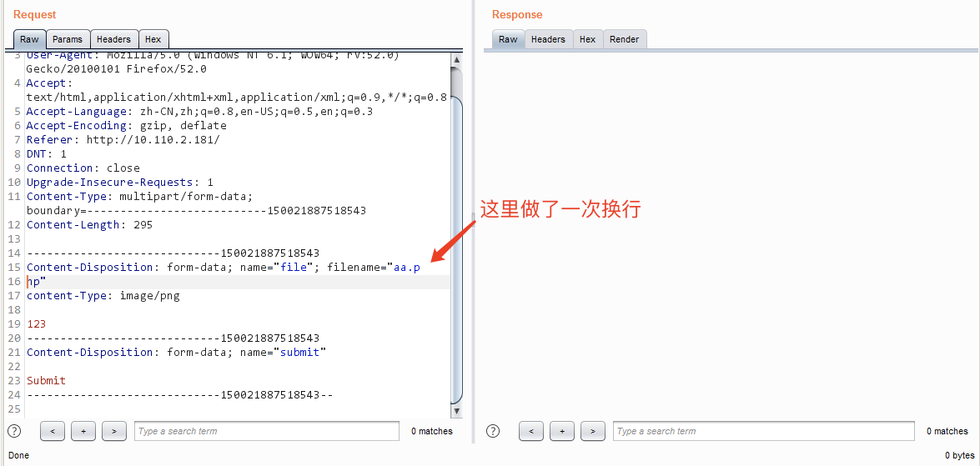Click the 'DNT: 1' header line
Viewport: 980px width, 466px height.
[x=46, y=153]
